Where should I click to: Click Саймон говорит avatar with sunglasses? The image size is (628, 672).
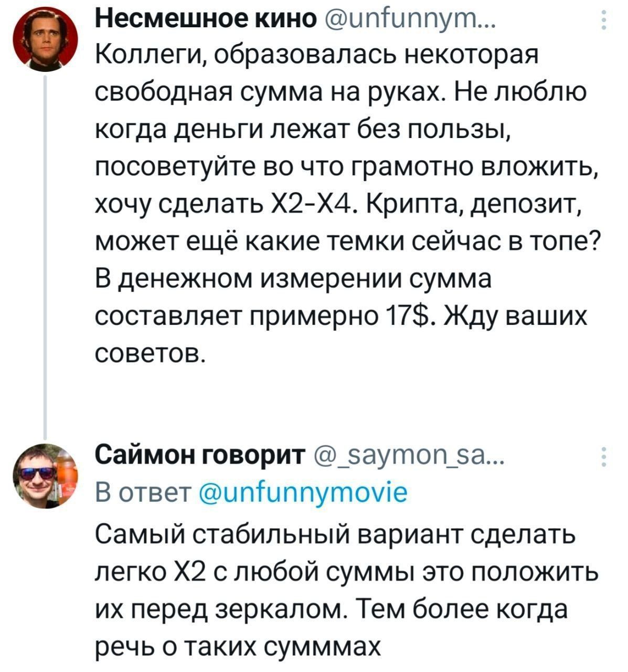tap(46, 476)
